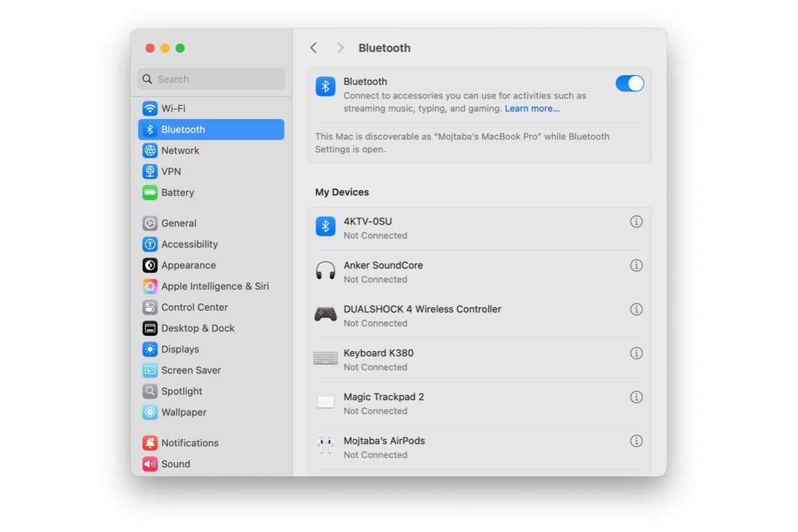Viewport: 798px width, 532px height.
Task: Click the 4KTV-0SU device name
Action: [x=368, y=221]
